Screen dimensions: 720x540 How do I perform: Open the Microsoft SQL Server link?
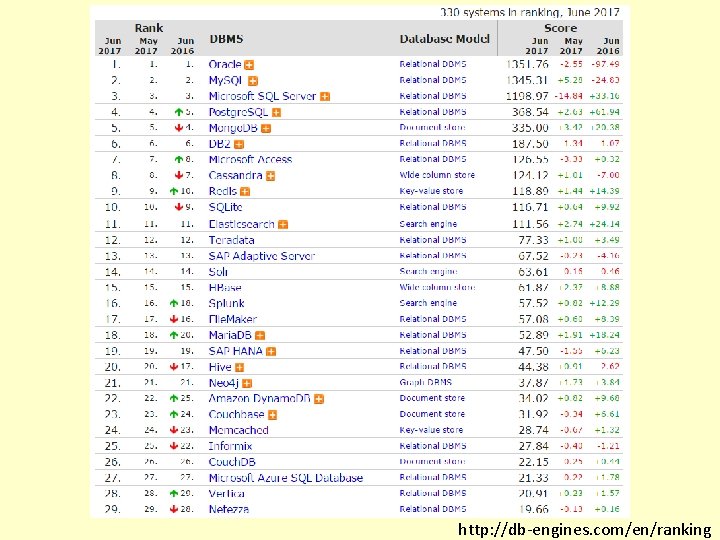(262, 96)
